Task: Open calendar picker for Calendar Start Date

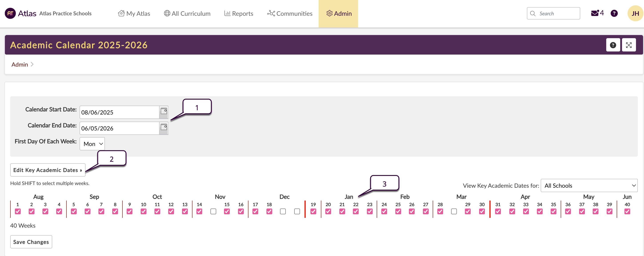Action: click(x=164, y=112)
